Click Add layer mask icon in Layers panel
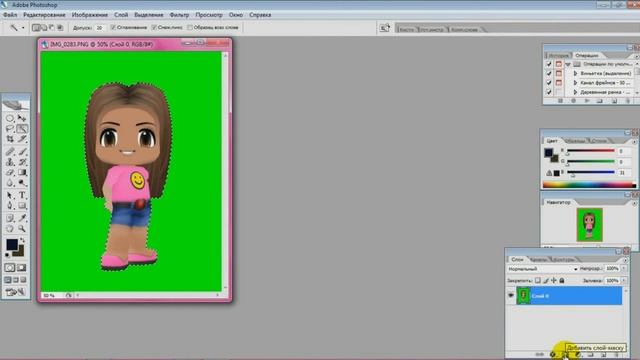The height and width of the screenshot is (360, 640). click(x=564, y=355)
